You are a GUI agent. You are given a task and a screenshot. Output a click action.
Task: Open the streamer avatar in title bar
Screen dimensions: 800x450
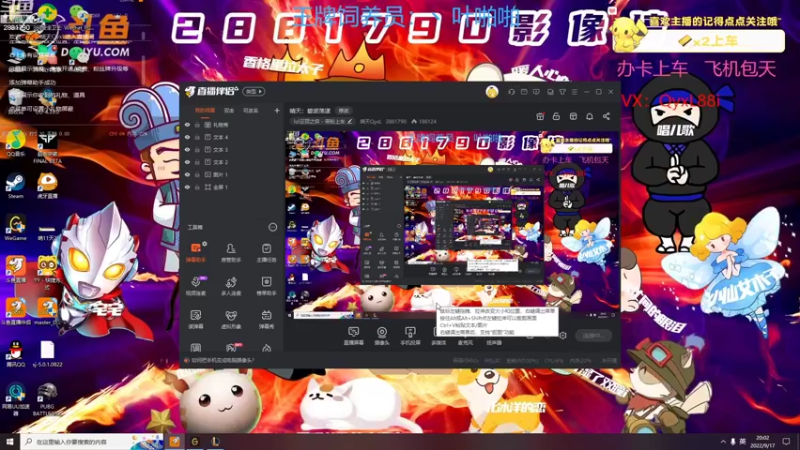tap(492, 92)
